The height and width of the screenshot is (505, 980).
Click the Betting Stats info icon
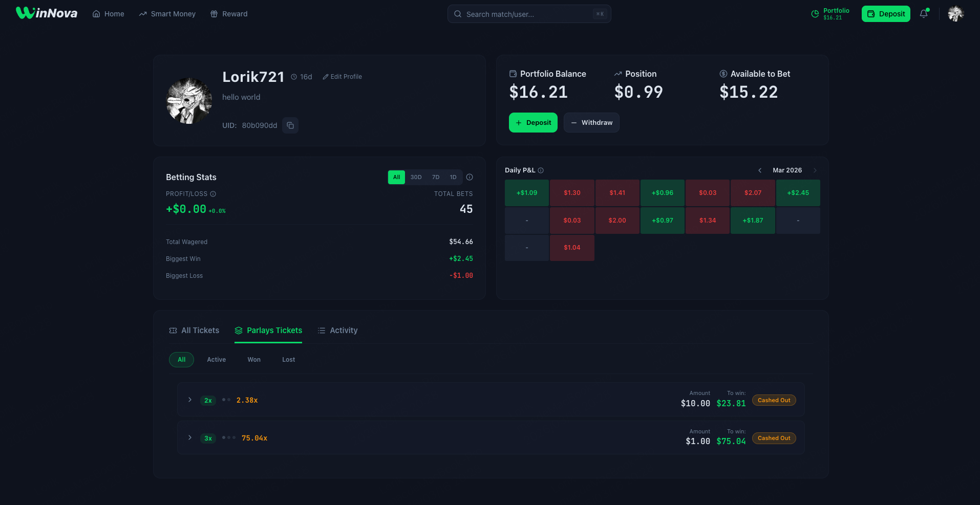click(470, 177)
